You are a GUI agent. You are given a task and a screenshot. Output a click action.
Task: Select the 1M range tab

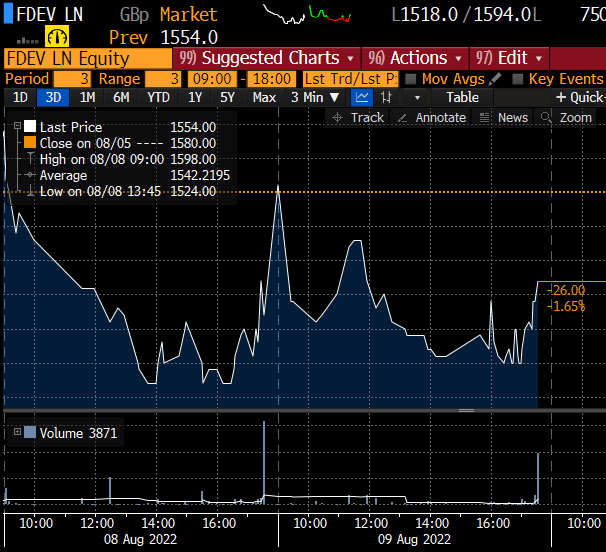click(87, 97)
